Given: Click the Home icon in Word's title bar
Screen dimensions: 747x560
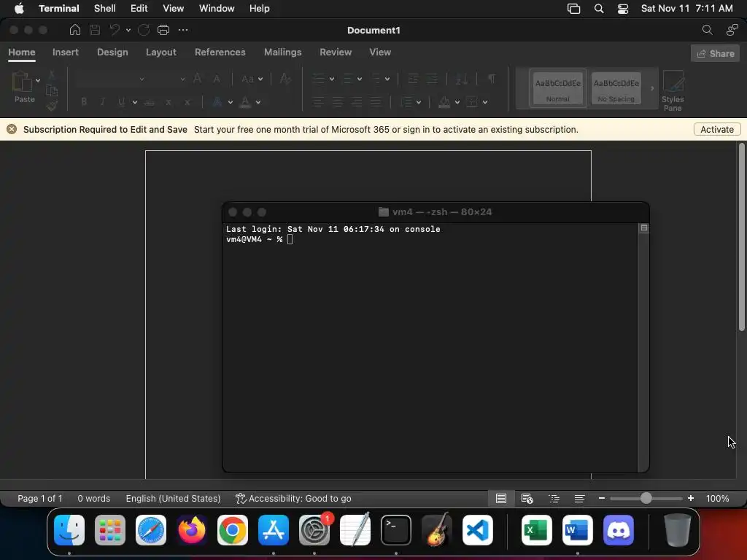Looking at the screenshot, I should tap(75, 30).
